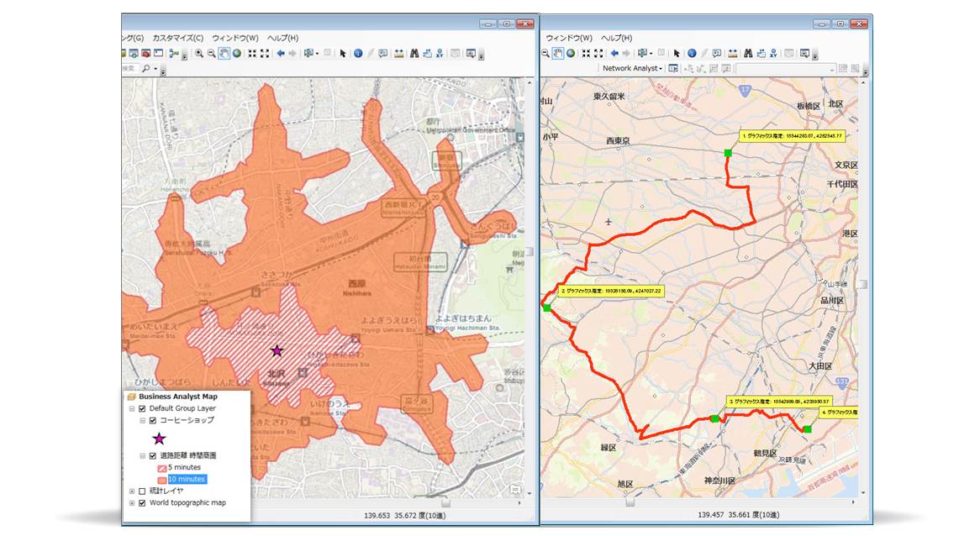980x536 pixels.
Task: Activate Pan hand tool in left window
Action: tap(224, 53)
